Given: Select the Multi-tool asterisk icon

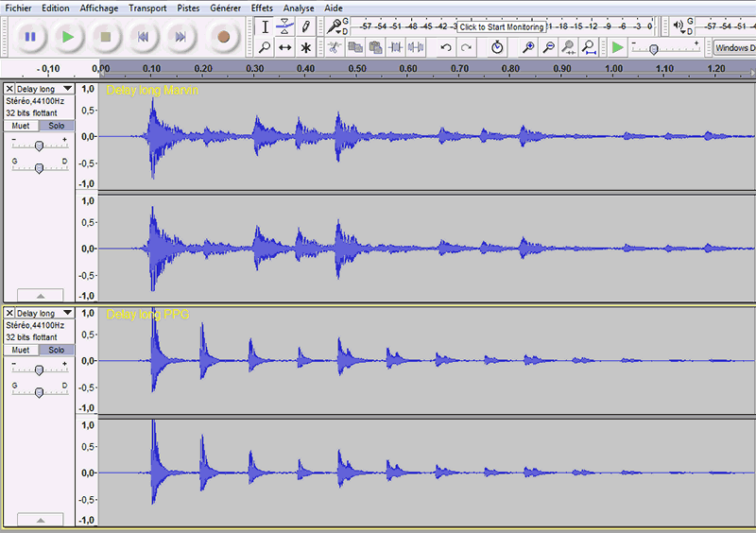Looking at the screenshot, I should click(x=305, y=47).
